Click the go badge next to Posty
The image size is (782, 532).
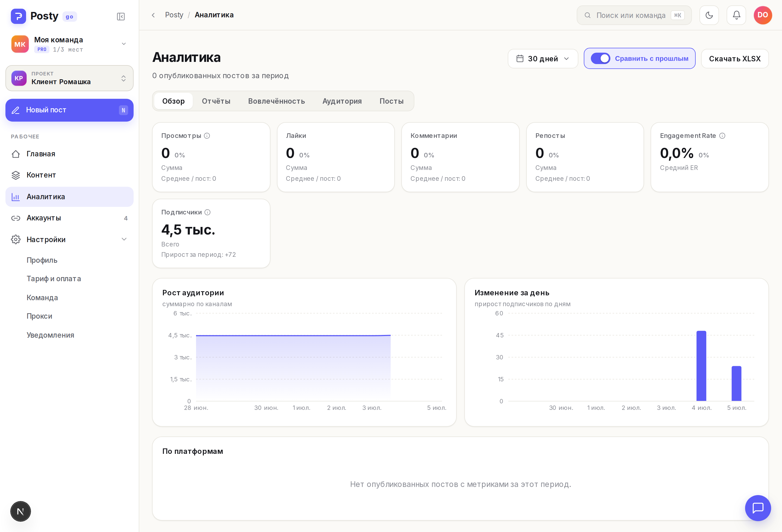(70, 17)
